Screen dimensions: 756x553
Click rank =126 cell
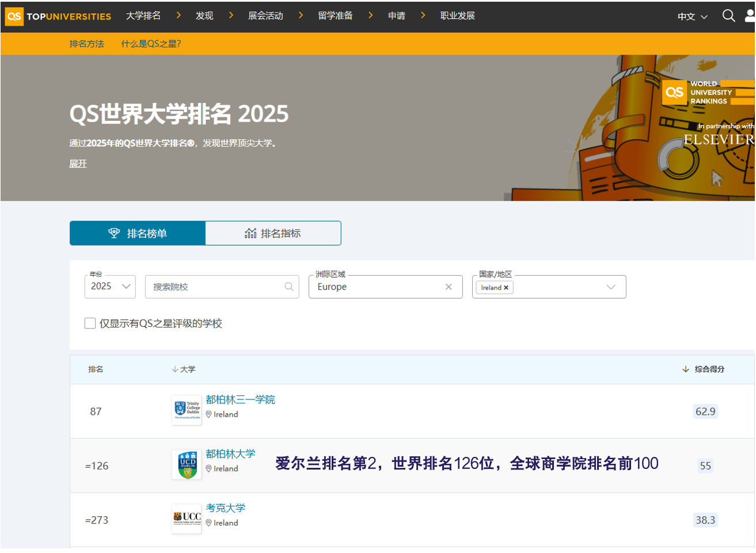(x=97, y=466)
